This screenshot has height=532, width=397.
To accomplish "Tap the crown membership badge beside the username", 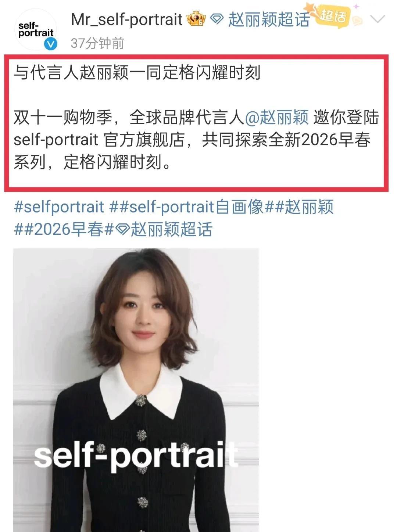I will click(x=196, y=19).
